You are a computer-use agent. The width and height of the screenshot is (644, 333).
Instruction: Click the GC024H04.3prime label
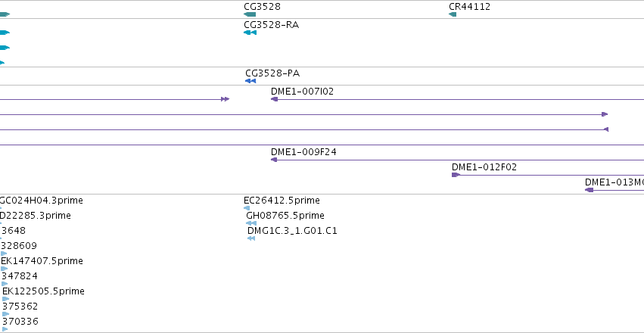point(41,201)
